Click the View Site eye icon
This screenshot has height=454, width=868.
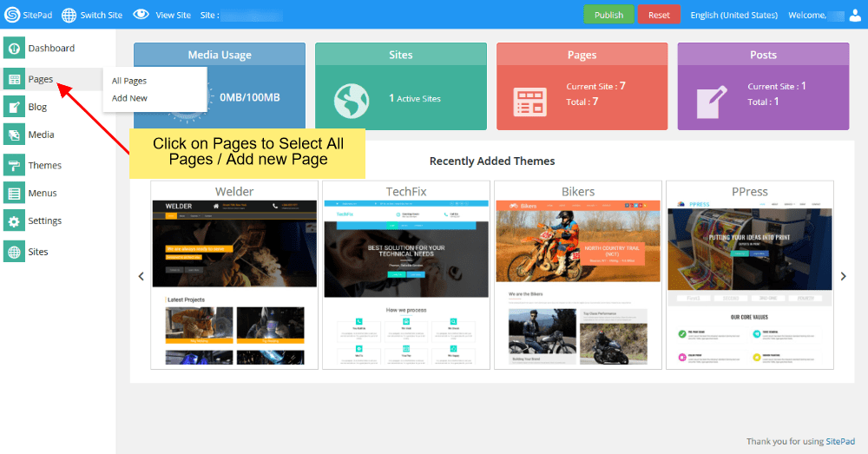click(141, 15)
